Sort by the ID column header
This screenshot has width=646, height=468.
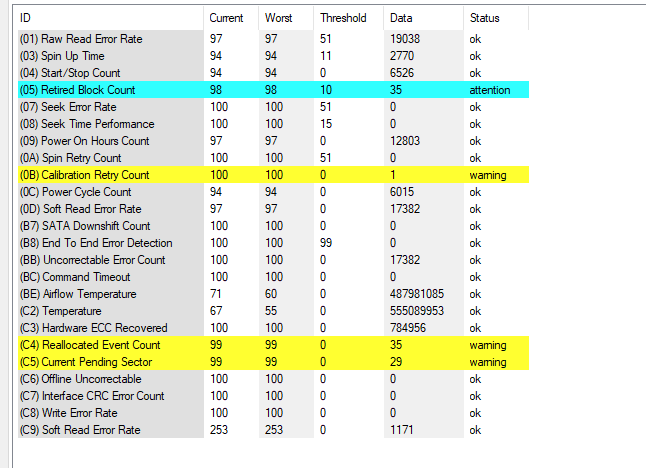tap(110, 18)
